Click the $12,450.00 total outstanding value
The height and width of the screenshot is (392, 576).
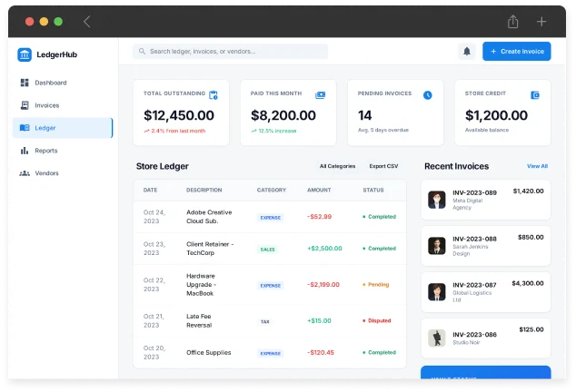(x=179, y=115)
